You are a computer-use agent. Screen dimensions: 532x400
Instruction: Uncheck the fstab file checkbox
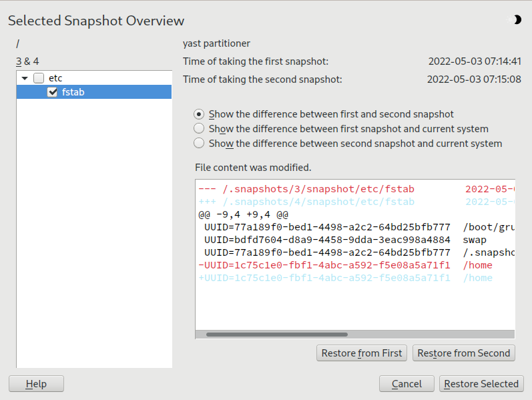(53, 92)
